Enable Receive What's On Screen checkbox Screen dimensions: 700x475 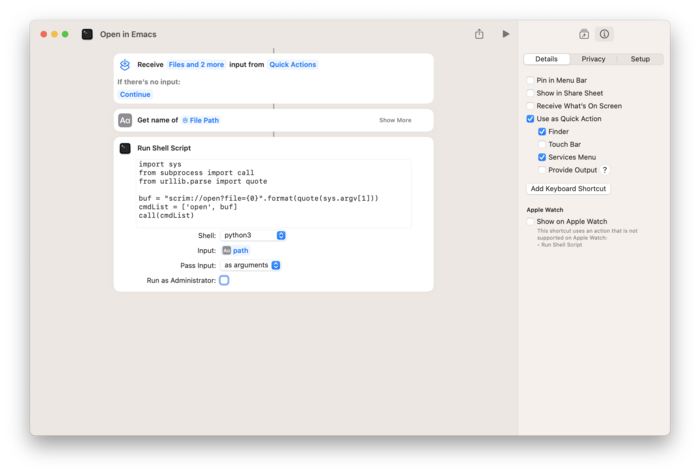tap(530, 106)
